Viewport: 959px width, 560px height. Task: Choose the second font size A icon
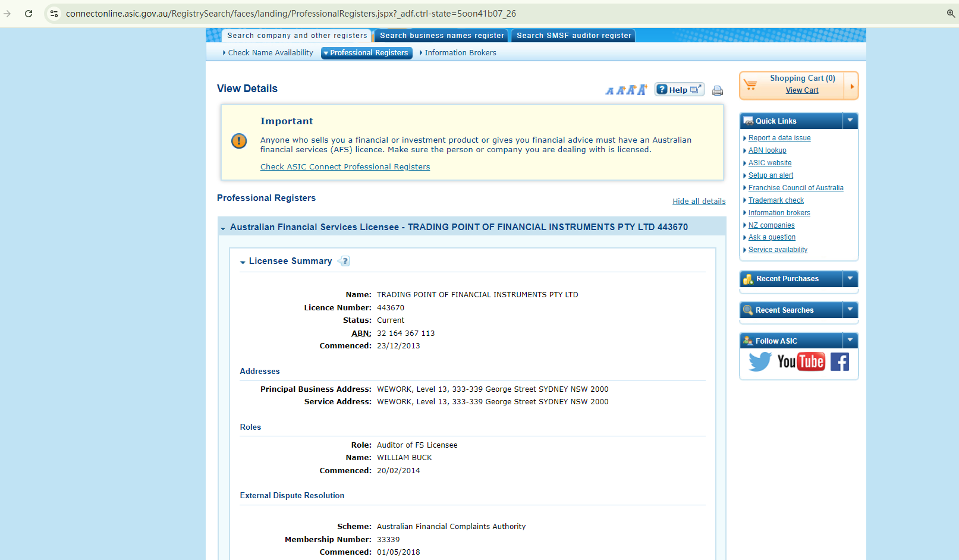tap(620, 90)
